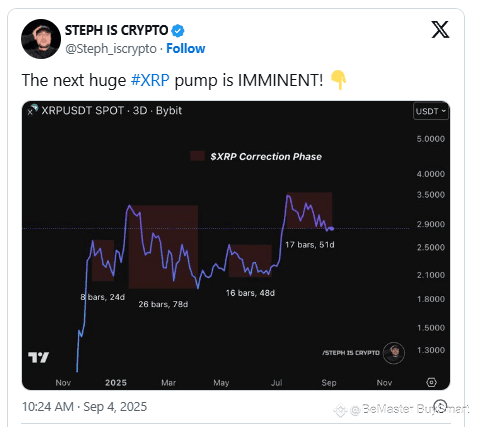Click the STEPH IS CRYPTO display name
The width and height of the screenshot is (477, 427).
point(116,30)
